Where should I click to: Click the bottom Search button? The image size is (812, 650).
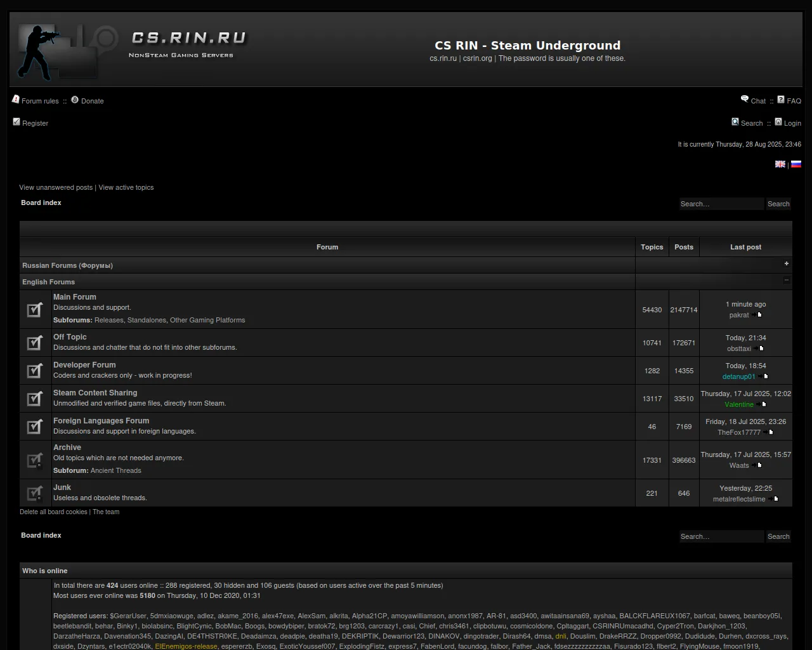click(x=778, y=536)
